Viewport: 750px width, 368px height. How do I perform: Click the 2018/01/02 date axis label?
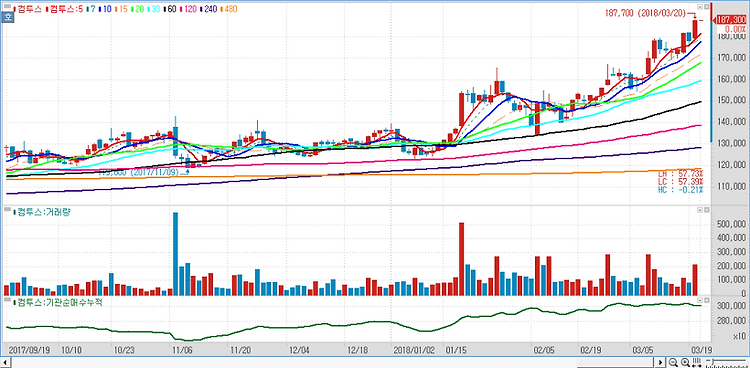(x=415, y=350)
